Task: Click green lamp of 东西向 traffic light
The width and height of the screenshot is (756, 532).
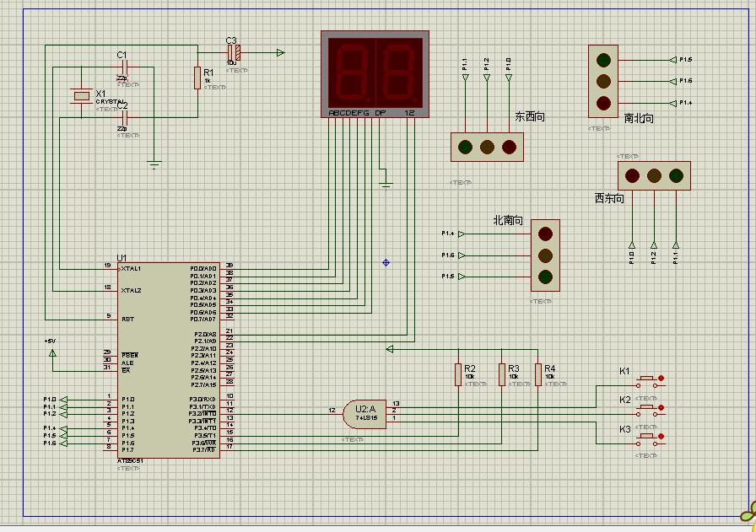Action: [465, 147]
